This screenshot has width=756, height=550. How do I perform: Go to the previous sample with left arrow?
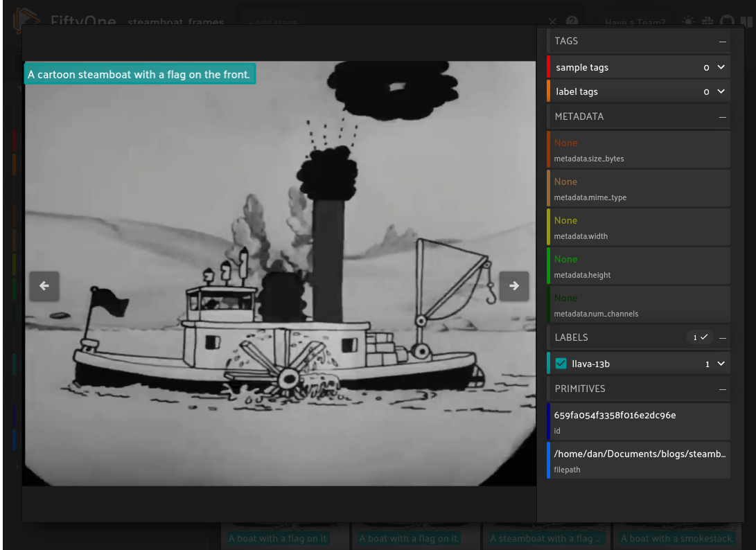click(44, 286)
